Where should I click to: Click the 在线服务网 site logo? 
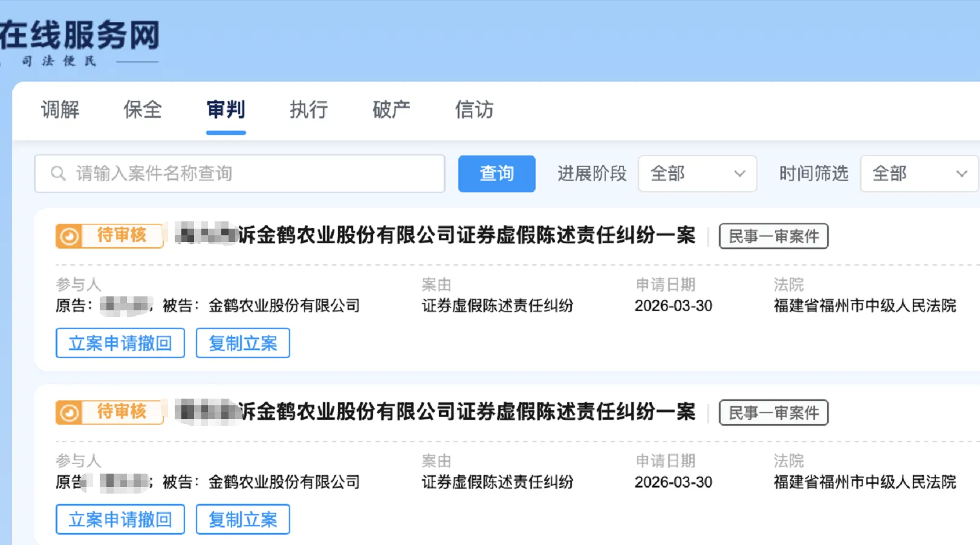79,36
